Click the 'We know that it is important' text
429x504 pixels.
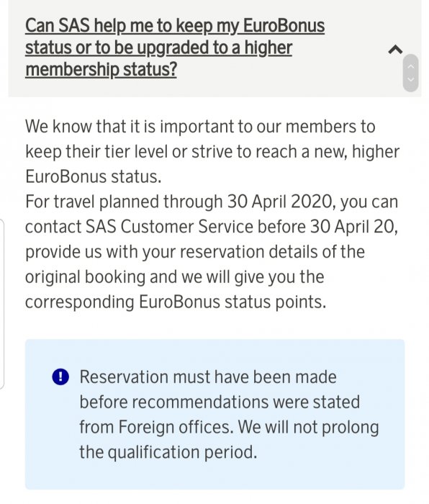(x=200, y=126)
